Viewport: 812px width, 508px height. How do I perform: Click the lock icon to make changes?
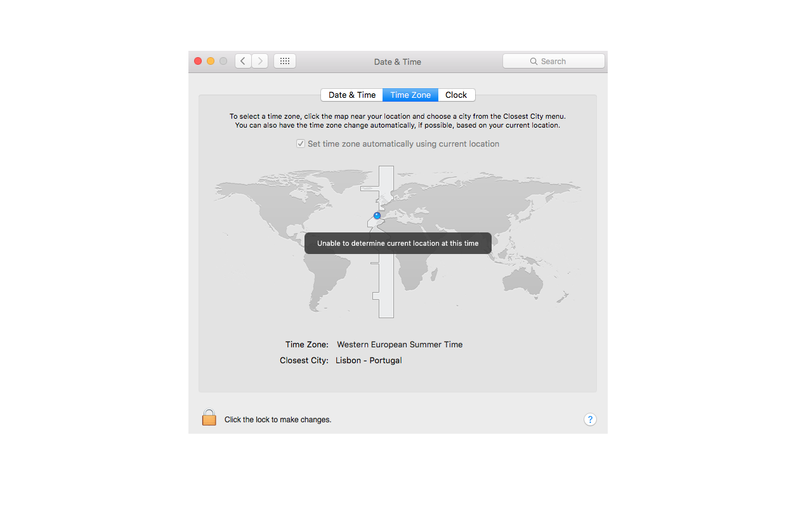209,417
